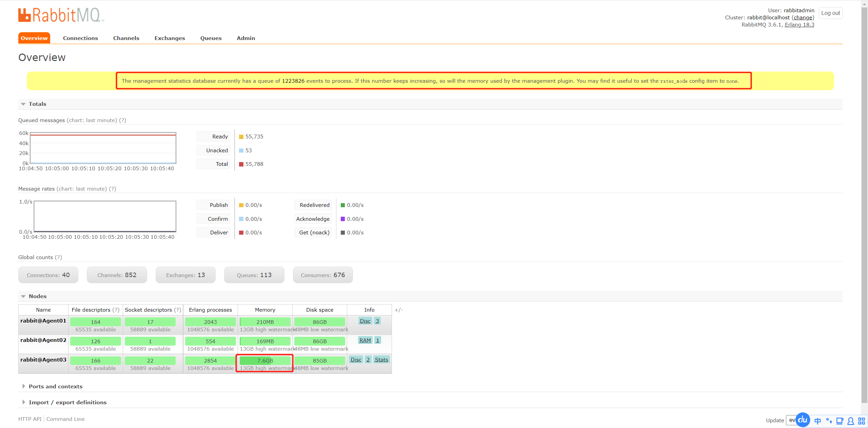The height and width of the screenshot is (428, 868).
Task: Click the Log out button
Action: pyautogui.click(x=830, y=13)
